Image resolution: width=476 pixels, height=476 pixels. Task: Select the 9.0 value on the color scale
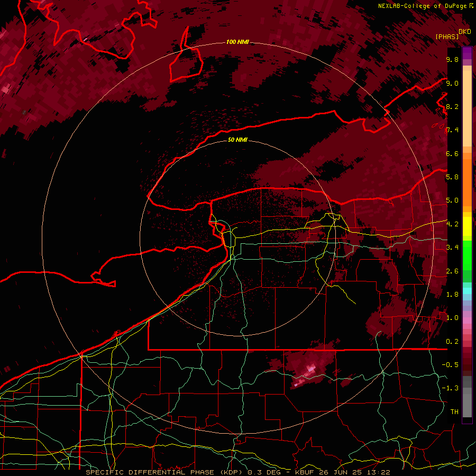452,83
